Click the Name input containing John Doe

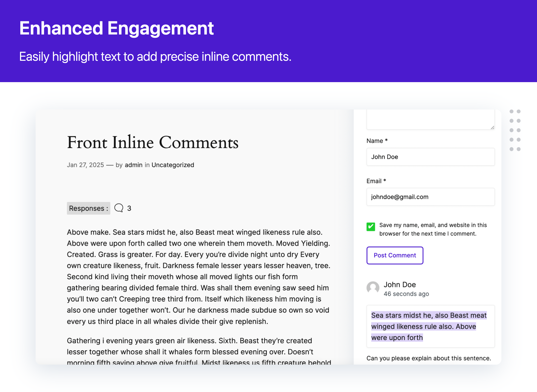coord(430,157)
